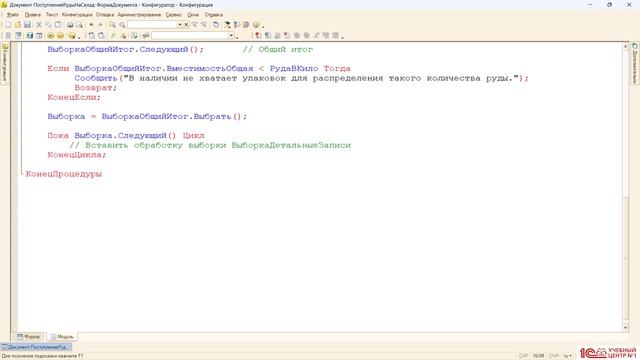Open the Файл menu

click(12, 15)
